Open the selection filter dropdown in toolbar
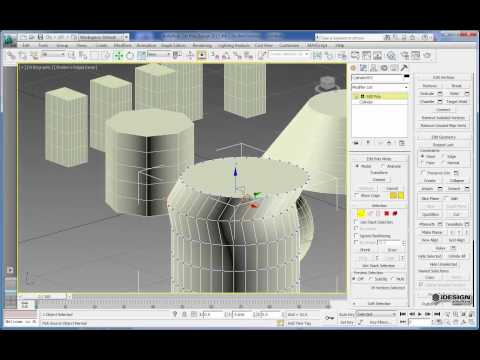480x360 pixels. (53, 54)
